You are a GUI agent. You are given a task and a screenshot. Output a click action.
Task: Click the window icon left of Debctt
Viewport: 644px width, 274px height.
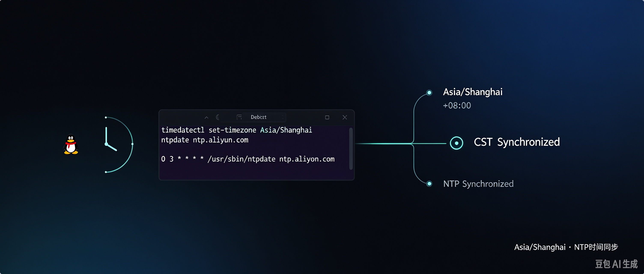(x=239, y=117)
